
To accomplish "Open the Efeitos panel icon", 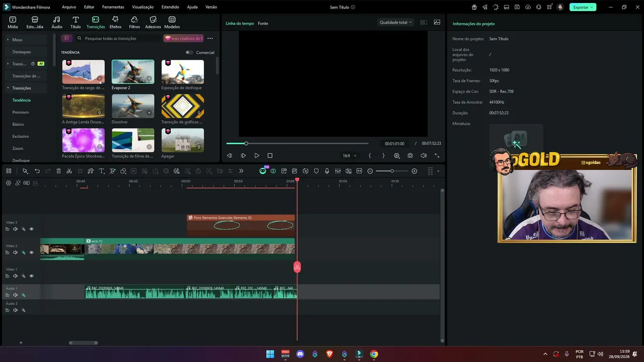I will coord(115,22).
